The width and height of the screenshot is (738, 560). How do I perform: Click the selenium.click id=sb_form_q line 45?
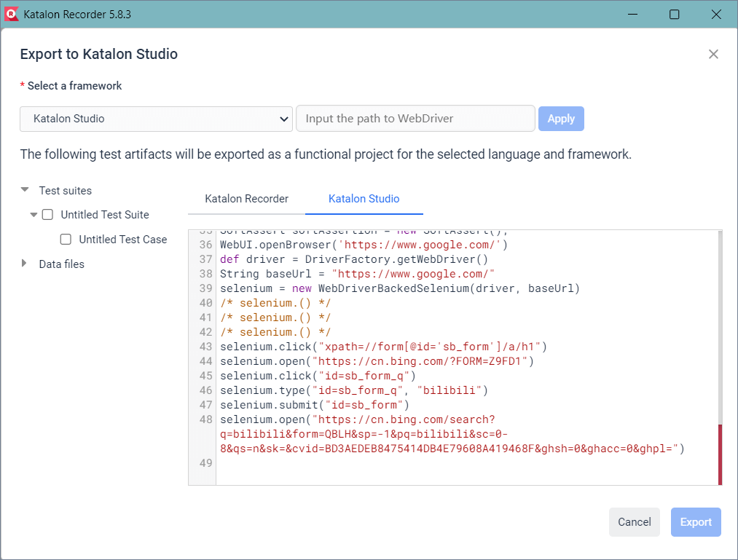coord(318,376)
